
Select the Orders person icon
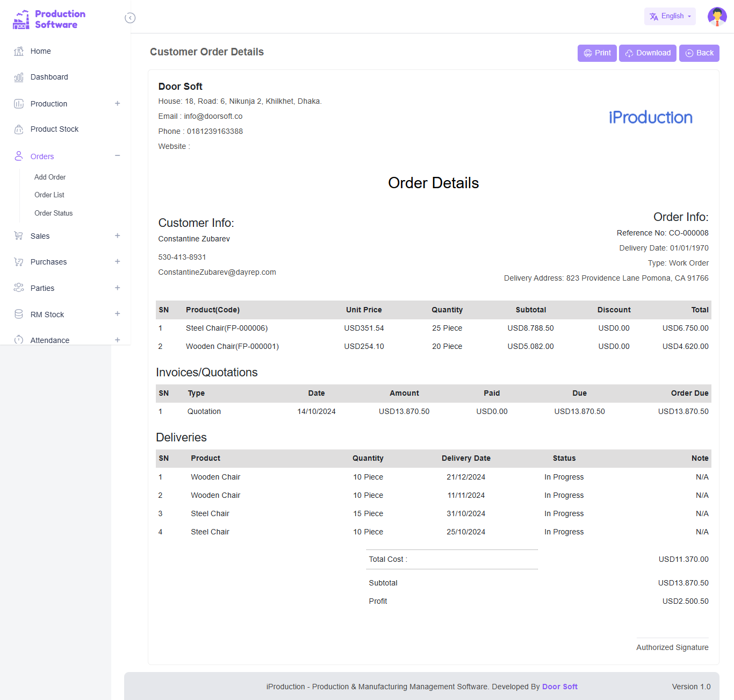(x=18, y=156)
